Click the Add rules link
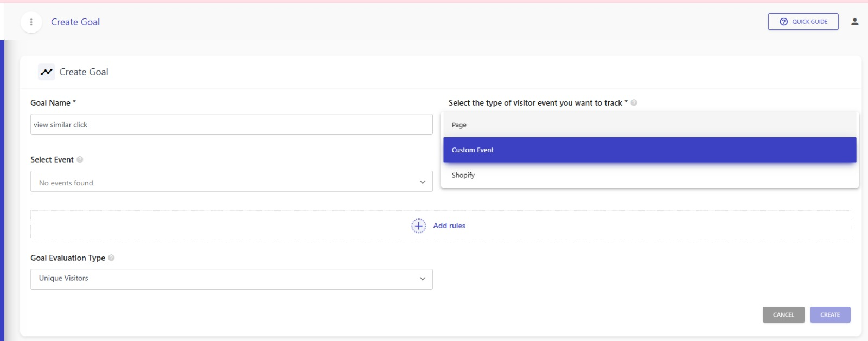868x341 pixels. tap(449, 226)
